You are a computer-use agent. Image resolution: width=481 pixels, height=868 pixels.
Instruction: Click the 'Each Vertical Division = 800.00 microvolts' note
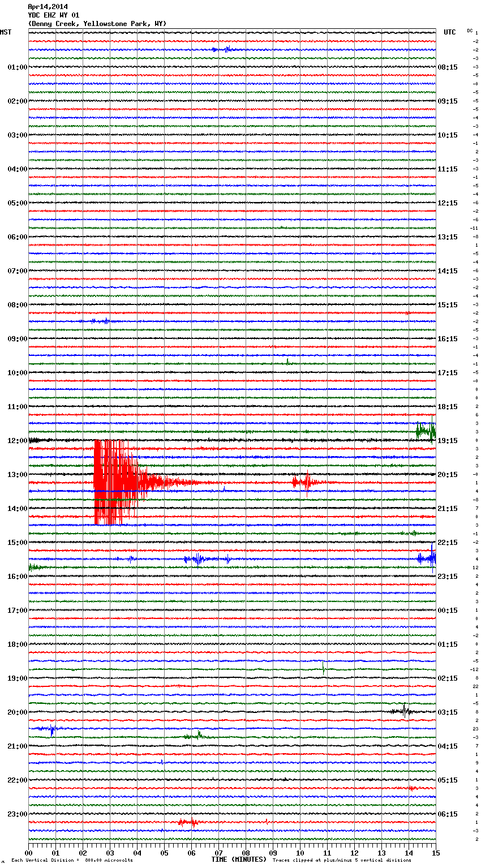[72, 860]
